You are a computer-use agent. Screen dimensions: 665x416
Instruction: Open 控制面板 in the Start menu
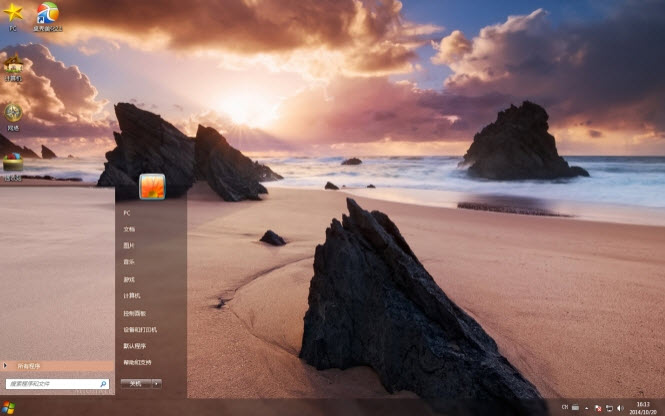coord(134,313)
